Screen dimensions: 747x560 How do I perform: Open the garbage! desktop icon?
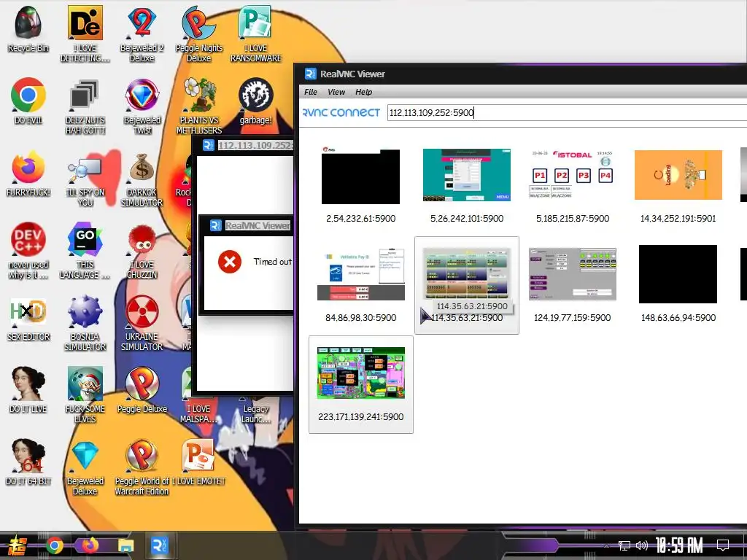point(256,96)
